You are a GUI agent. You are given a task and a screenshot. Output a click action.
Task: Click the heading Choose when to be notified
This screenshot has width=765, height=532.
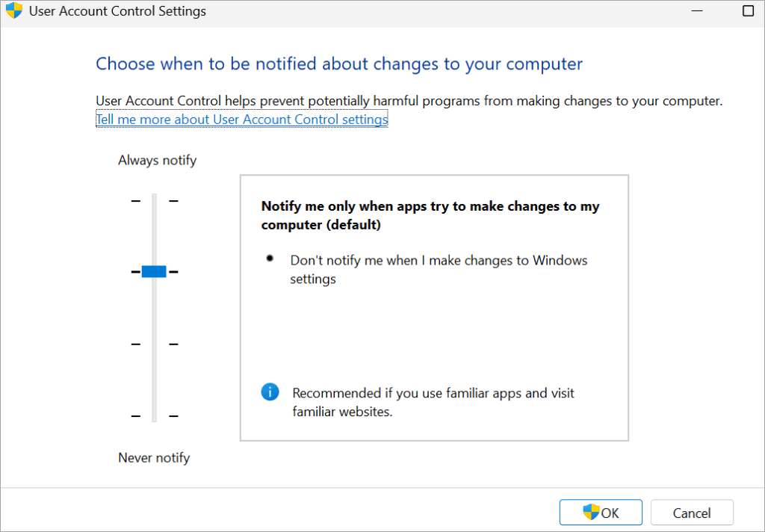click(x=339, y=64)
